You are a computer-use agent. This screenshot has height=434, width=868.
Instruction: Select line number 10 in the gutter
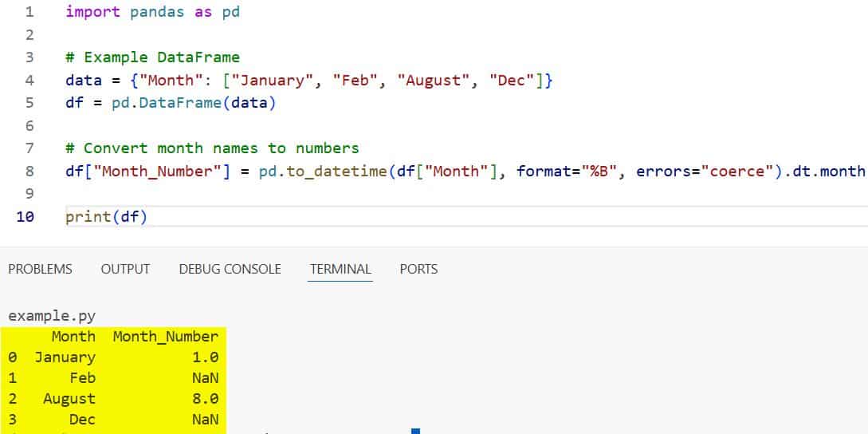point(25,217)
